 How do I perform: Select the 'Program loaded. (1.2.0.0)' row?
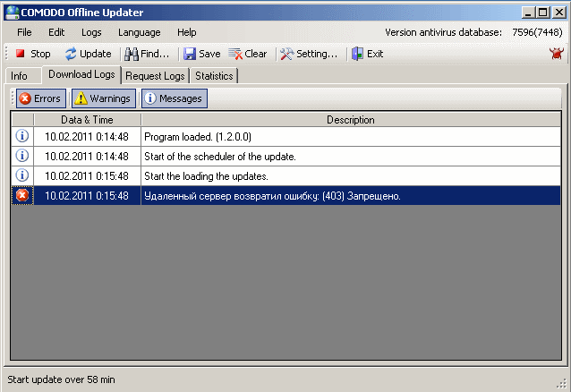click(285, 137)
